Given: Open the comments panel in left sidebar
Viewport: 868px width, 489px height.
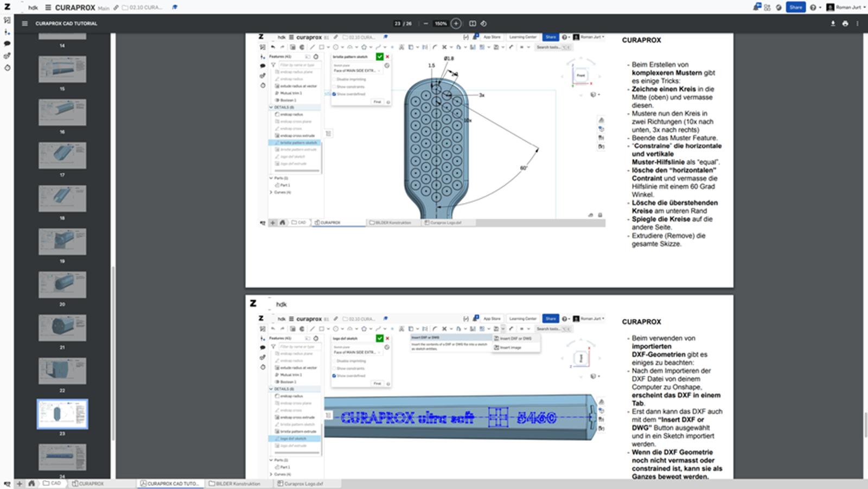Looking at the screenshot, I should tap(7, 43).
